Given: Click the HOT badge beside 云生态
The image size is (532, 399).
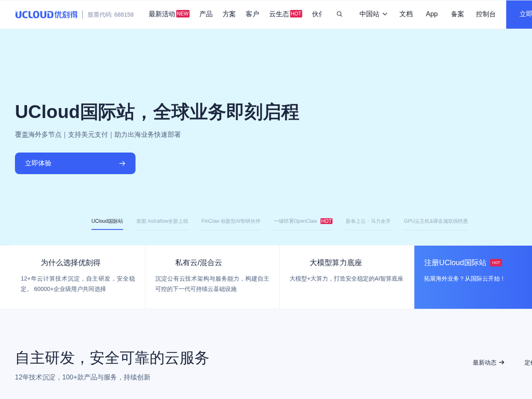Looking at the screenshot, I should (x=296, y=14).
